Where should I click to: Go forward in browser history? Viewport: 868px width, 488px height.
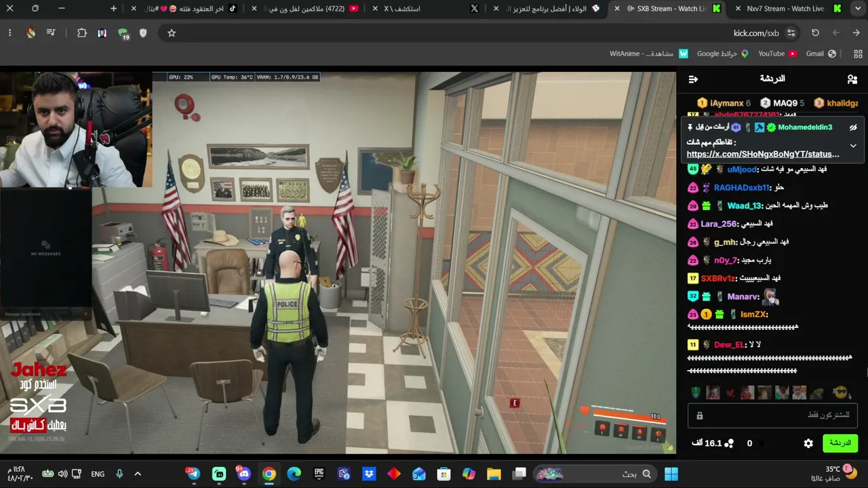click(x=835, y=33)
